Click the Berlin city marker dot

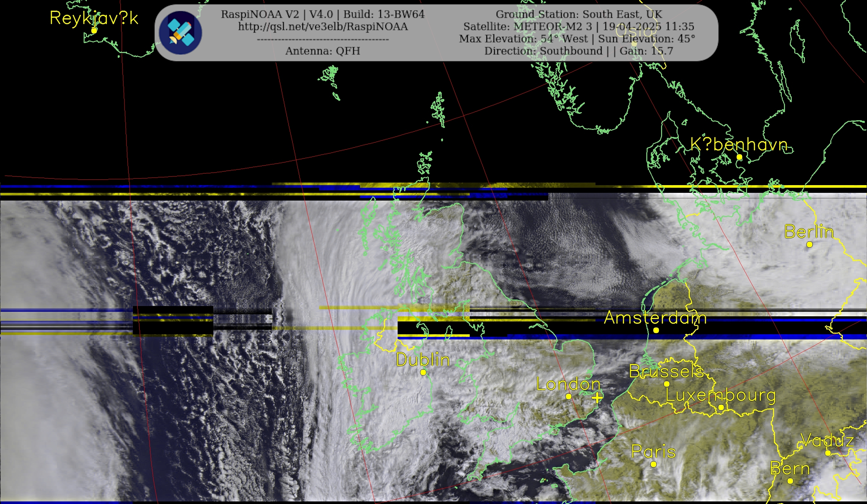click(809, 244)
